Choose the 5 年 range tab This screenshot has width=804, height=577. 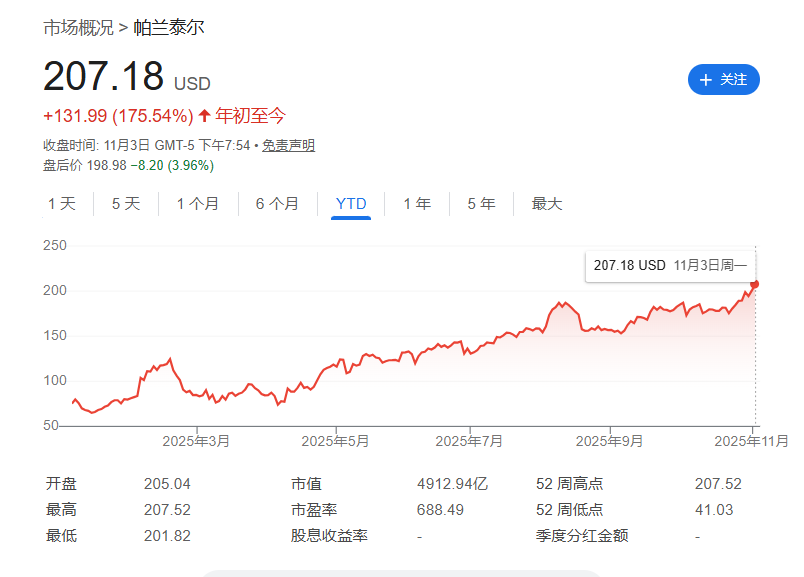[481, 204]
